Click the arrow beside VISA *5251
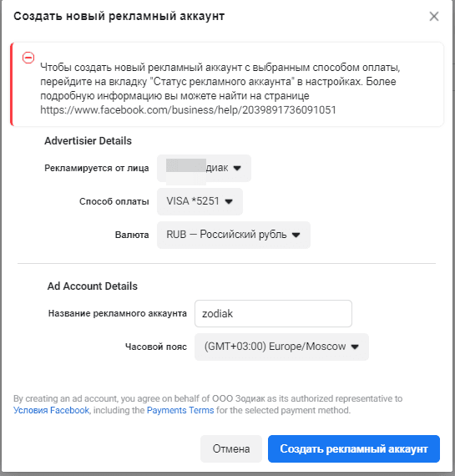 (x=229, y=201)
